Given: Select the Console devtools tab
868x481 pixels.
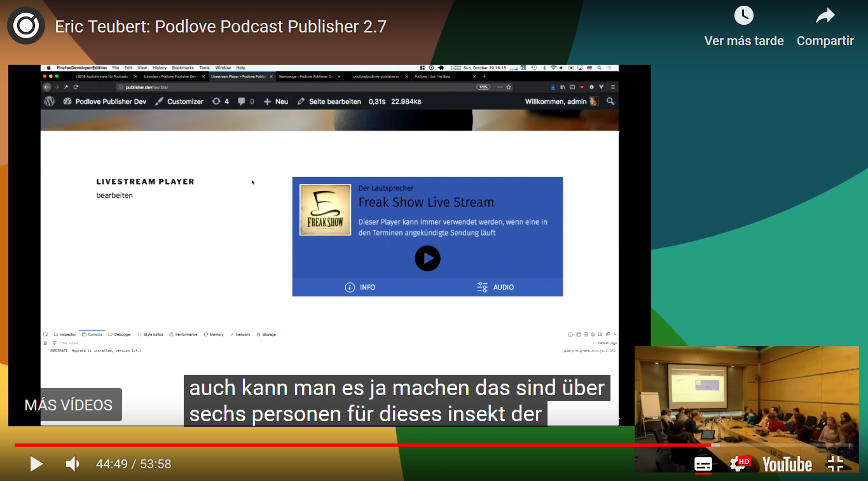Looking at the screenshot, I should (x=92, y=335).
